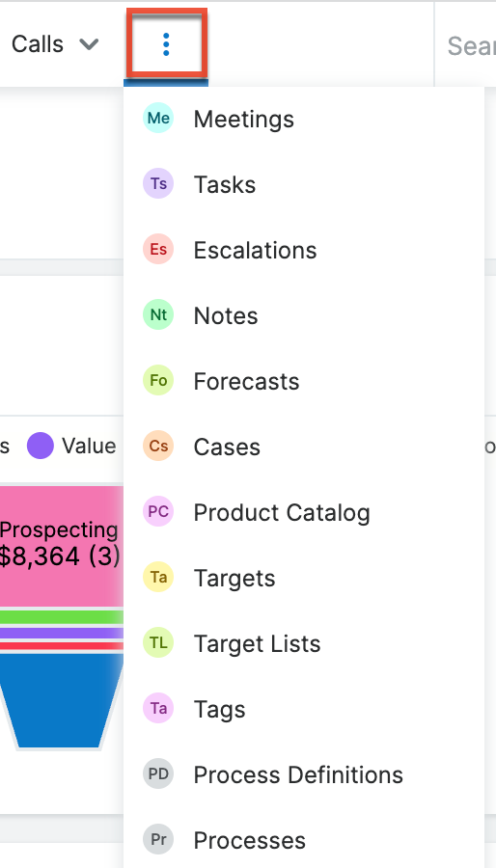This screenshot has height=868, width=496.
Task: Expand the Calls tab dropdown chevron
Action: coord(89,43)
